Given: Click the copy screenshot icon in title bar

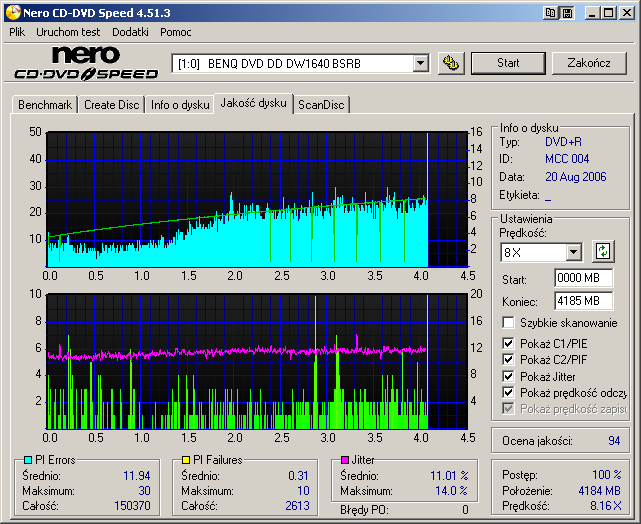Looking at the screenshot, I should pos(551,13).
